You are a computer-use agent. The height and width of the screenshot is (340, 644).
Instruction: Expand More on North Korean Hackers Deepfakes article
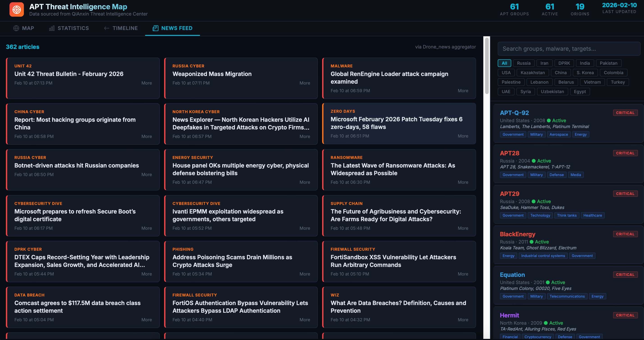pos(305,136)
